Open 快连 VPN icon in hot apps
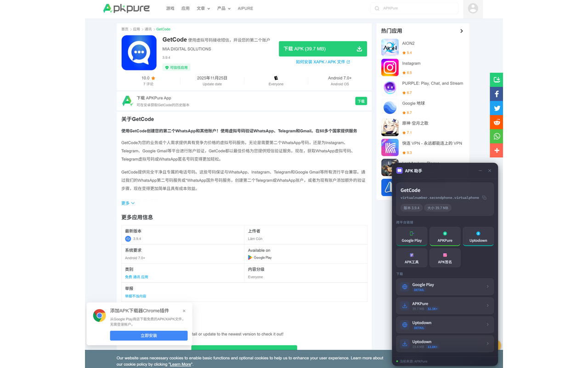Viewport: 588px width, 368px height. pyautogui.click(x=390, y=148)
